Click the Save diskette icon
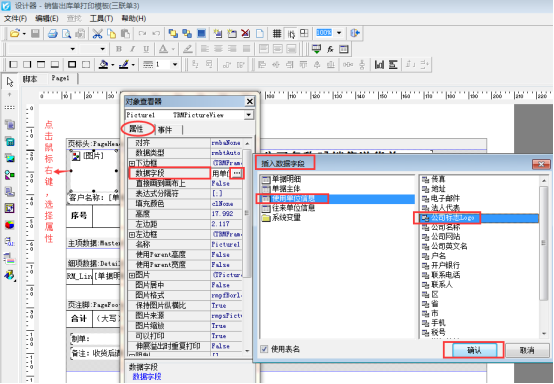The height and width of the screenshot is (384, 554). 35,33
